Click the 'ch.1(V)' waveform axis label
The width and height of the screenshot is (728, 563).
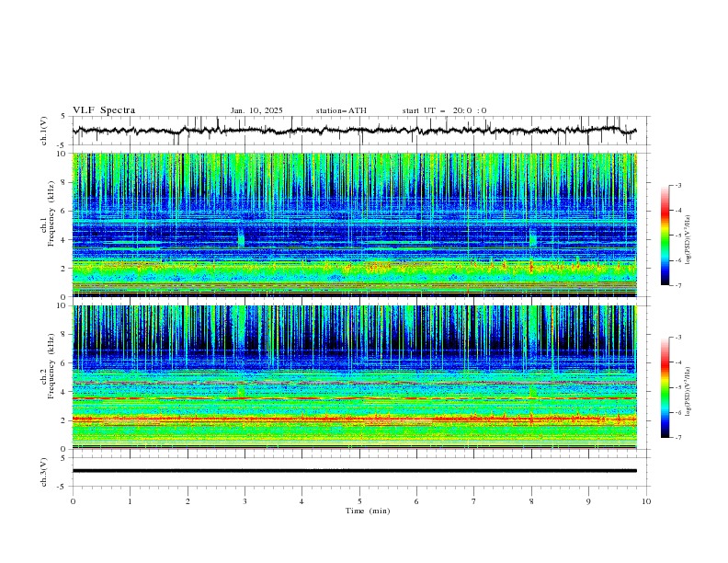coord(44,131)
